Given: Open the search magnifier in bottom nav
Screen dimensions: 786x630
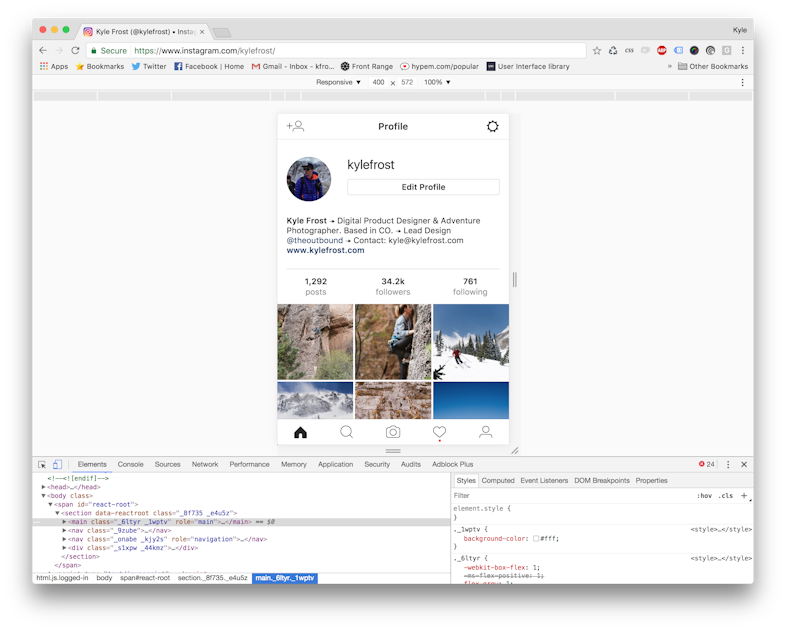Looking at the screenshot, I should pos(346,432).
